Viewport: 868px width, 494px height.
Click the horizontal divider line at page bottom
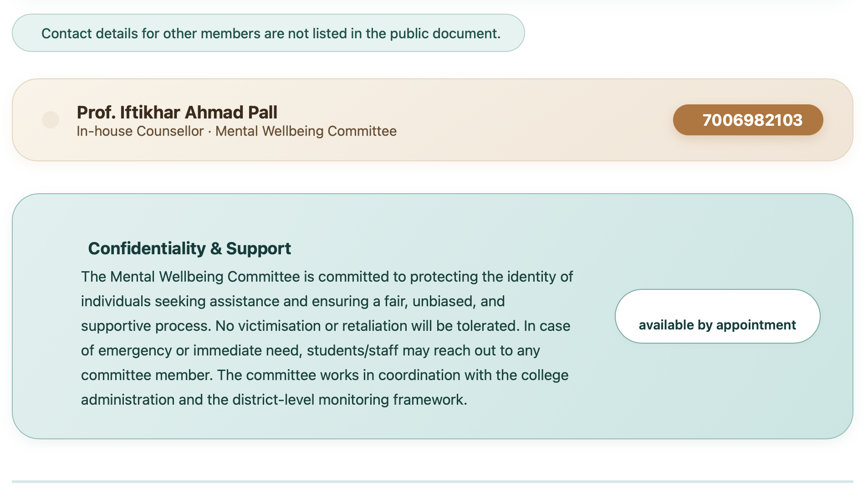(x=432, y=481)
